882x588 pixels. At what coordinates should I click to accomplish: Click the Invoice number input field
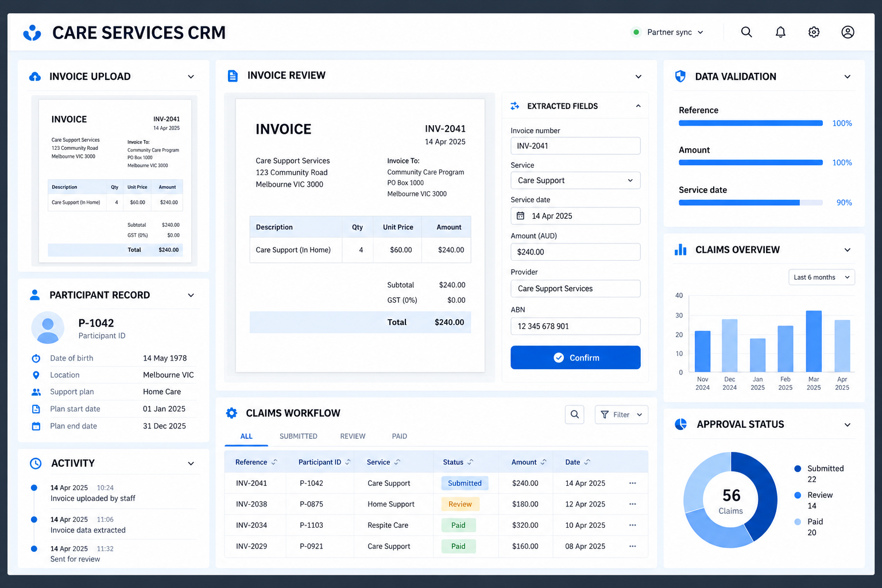[575, 146]
